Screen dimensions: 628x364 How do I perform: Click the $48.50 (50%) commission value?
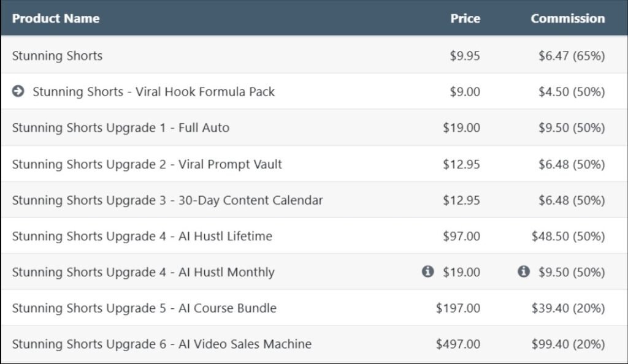pyautogui.click(x=569, y=236)
